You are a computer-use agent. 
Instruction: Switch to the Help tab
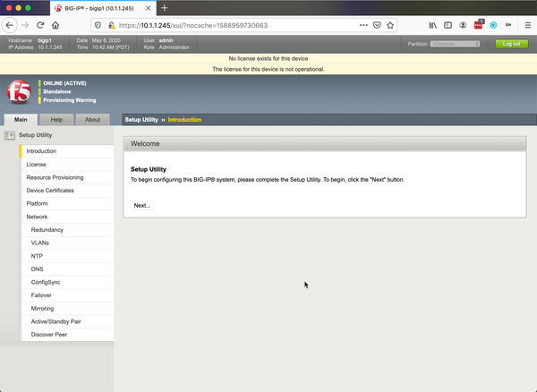(56, 120)
